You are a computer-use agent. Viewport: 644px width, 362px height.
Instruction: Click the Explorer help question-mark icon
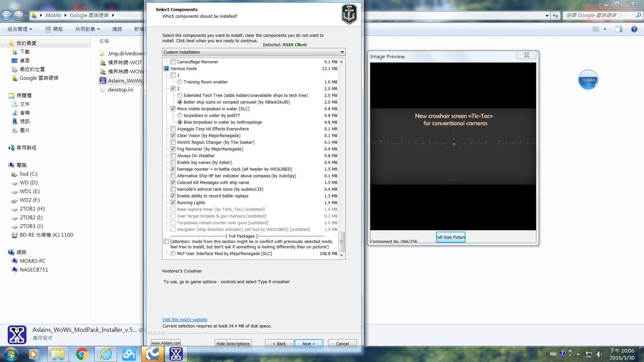click(634, 29)
